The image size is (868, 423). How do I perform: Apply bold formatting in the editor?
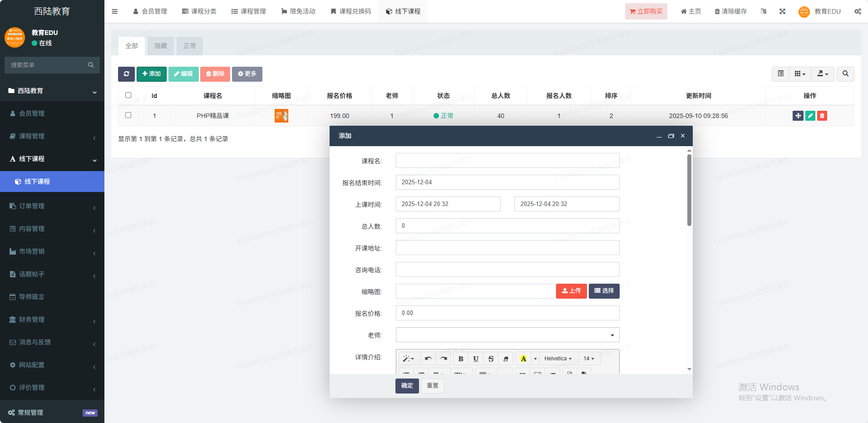click(x=460, y=359)
